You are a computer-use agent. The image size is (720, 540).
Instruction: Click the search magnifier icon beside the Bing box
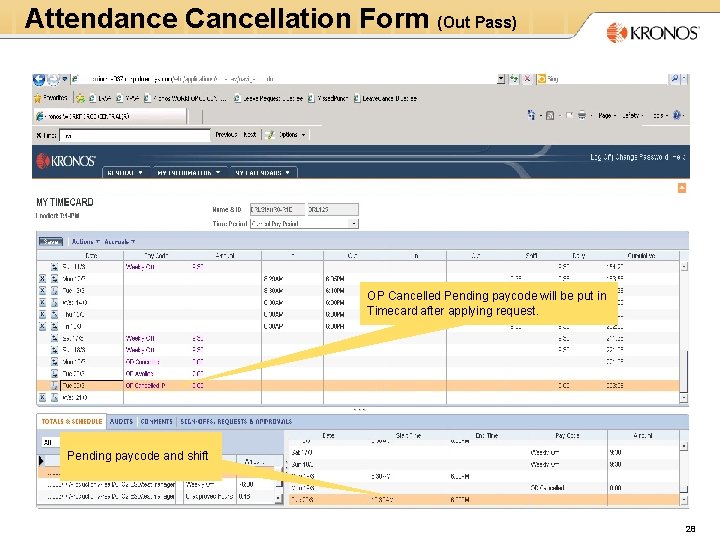tap(674, 79)
